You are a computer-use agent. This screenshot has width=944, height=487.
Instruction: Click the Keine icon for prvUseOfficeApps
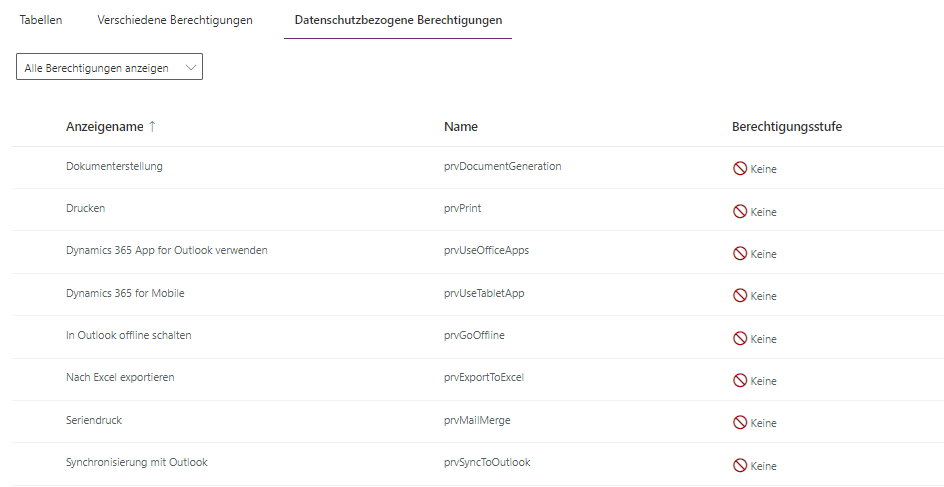tap(740, 254)
